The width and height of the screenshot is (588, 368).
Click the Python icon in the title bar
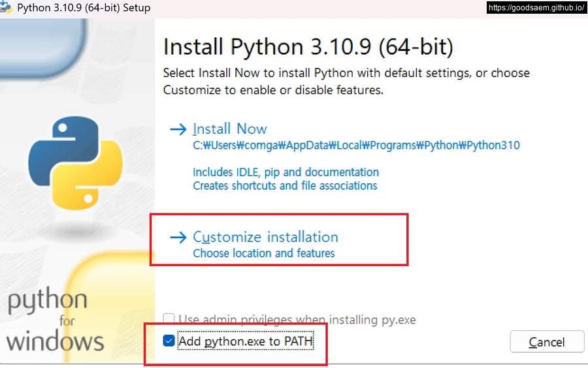point(6,8)
